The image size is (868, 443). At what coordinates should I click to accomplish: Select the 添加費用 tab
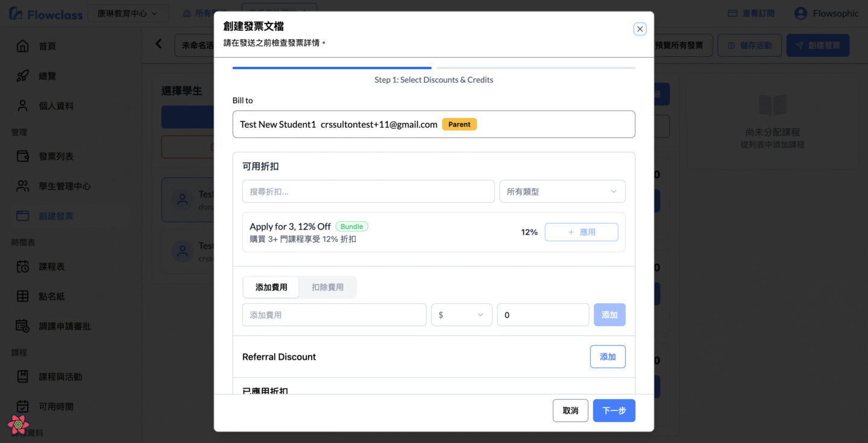[x=271, y=287]
